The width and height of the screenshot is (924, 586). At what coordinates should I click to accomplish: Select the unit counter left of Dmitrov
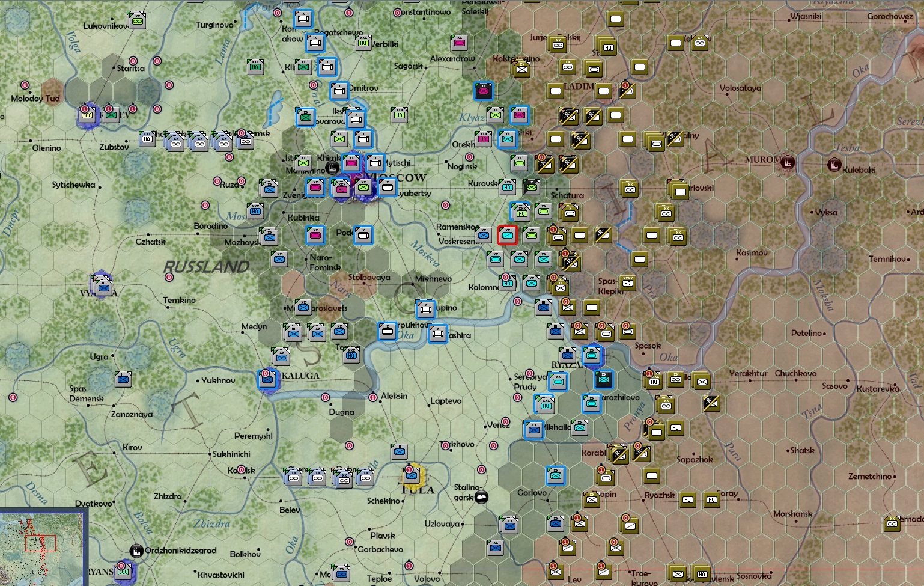pos(339,91)
